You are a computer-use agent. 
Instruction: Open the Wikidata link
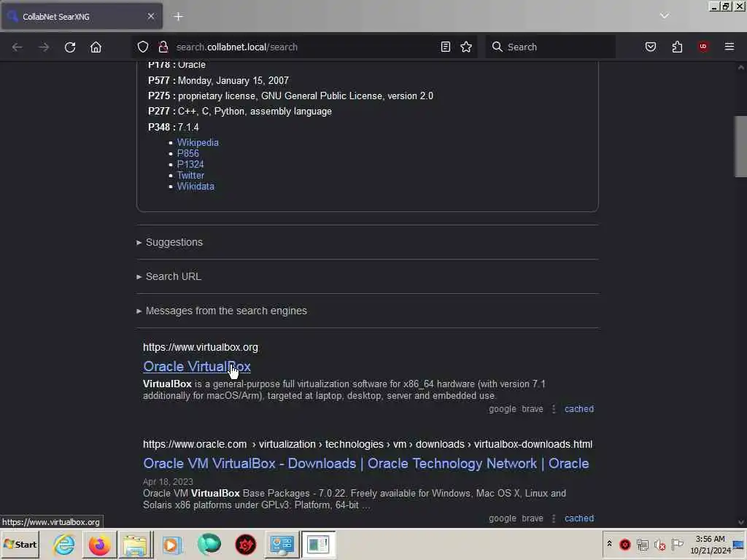(196, 186)
